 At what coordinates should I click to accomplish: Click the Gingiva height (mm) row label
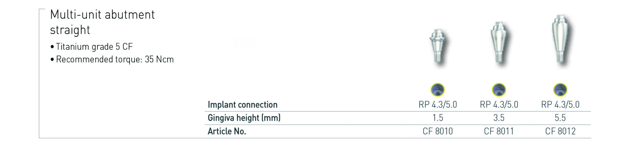pos(244,118)
